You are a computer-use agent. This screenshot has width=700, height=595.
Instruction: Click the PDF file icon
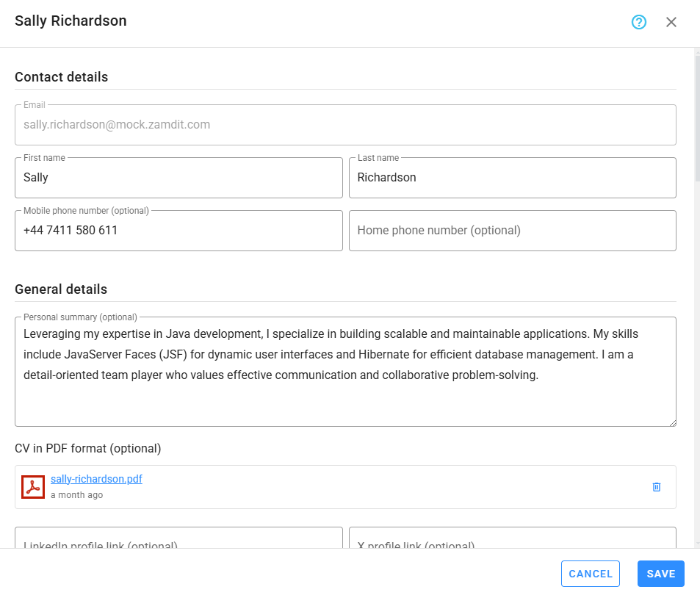tap(32, 486)
